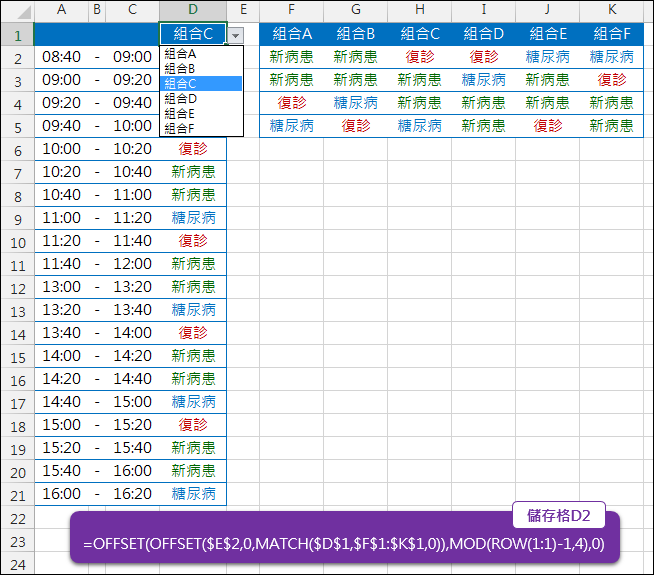This screenshot has height=575, width=654.
Task: Click the 14:20 end time in row 15
Action: point(132,356)
